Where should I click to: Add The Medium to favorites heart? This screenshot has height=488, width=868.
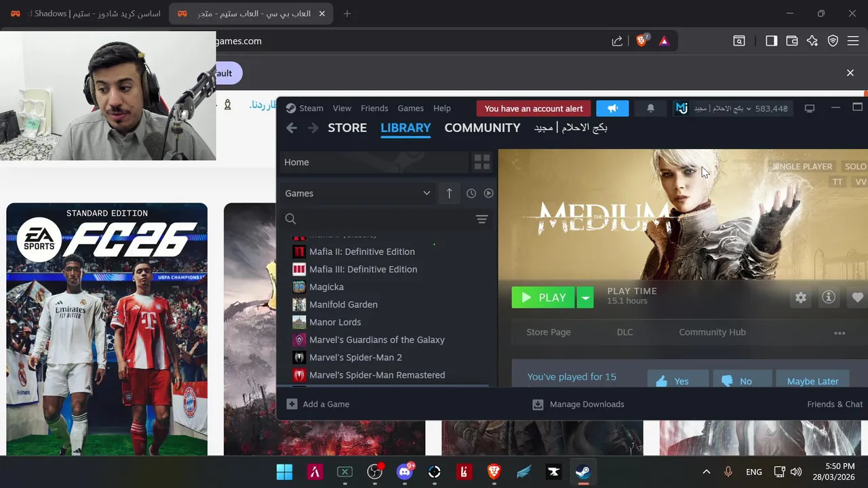coord(857,298)
